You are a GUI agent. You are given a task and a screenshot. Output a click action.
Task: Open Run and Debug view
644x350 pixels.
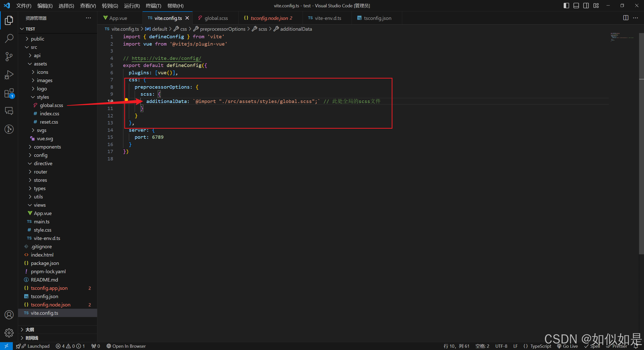(x=9, y=75)
